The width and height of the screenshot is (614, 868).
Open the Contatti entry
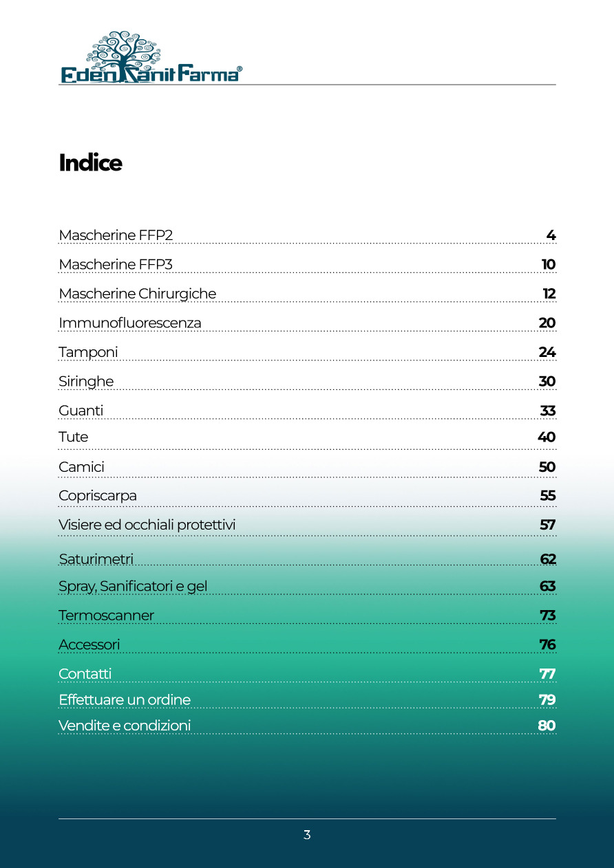pyautogui.click(x=85, y=674)
